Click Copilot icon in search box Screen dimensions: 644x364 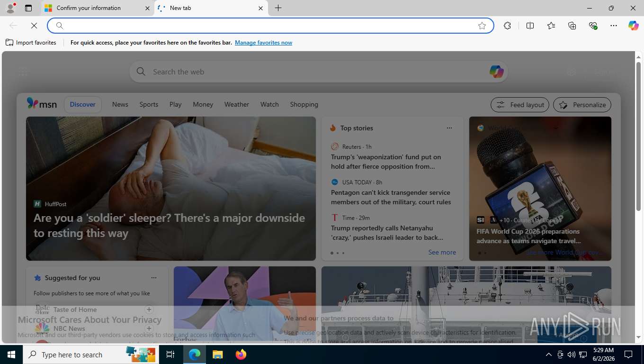pyautogui.click(x=496, y=72)
